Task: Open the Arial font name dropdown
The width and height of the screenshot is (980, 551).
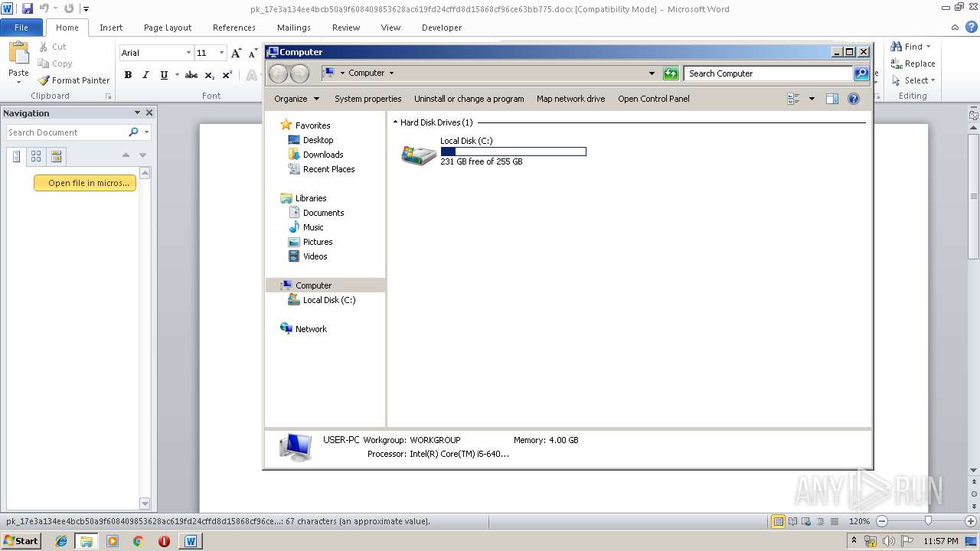Action: coord(188,53)
